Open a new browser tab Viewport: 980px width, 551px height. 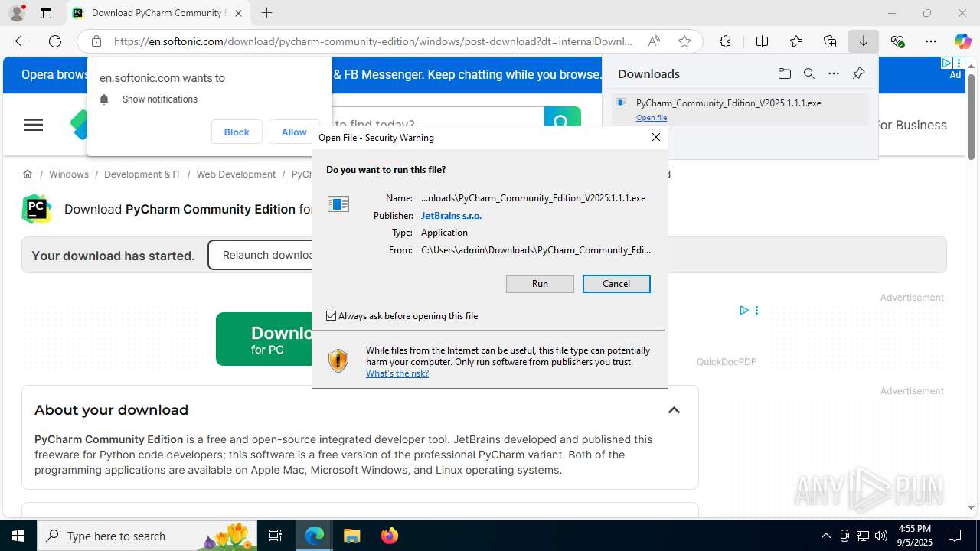click(266, 13)
